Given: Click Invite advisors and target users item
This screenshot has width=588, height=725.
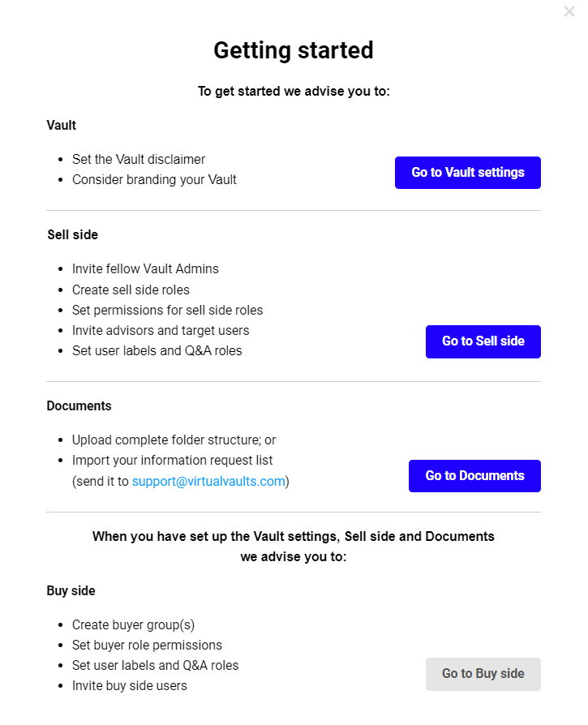Looking at the screenshot, I should (x=161, y=330).
